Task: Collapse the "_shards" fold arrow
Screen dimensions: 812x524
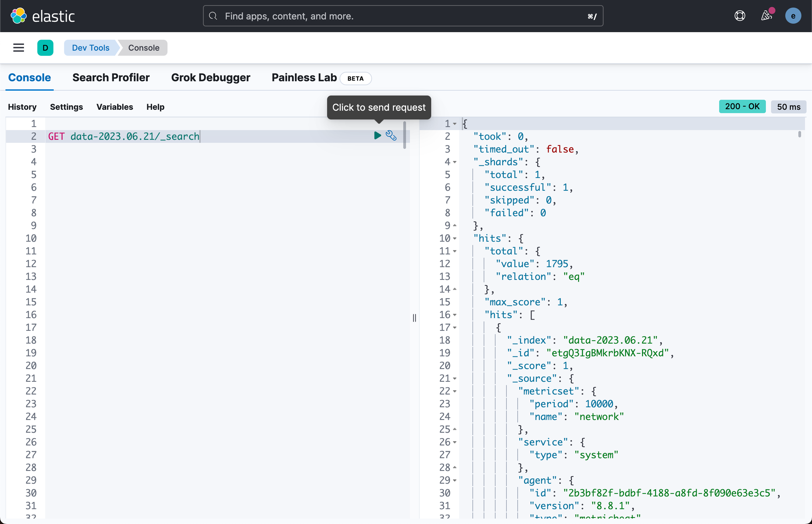Action: pos(455,162)
